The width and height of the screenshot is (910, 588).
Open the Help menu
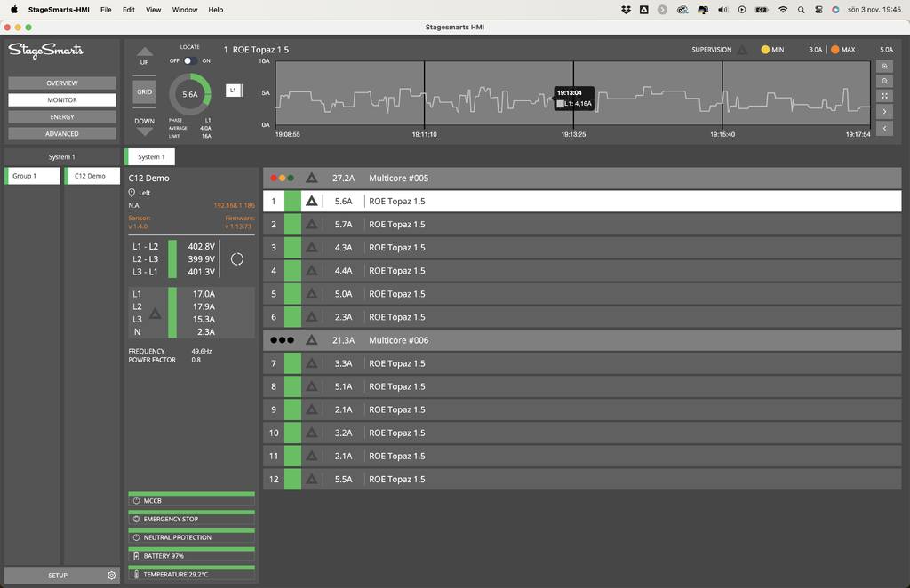tap(216, 10)
